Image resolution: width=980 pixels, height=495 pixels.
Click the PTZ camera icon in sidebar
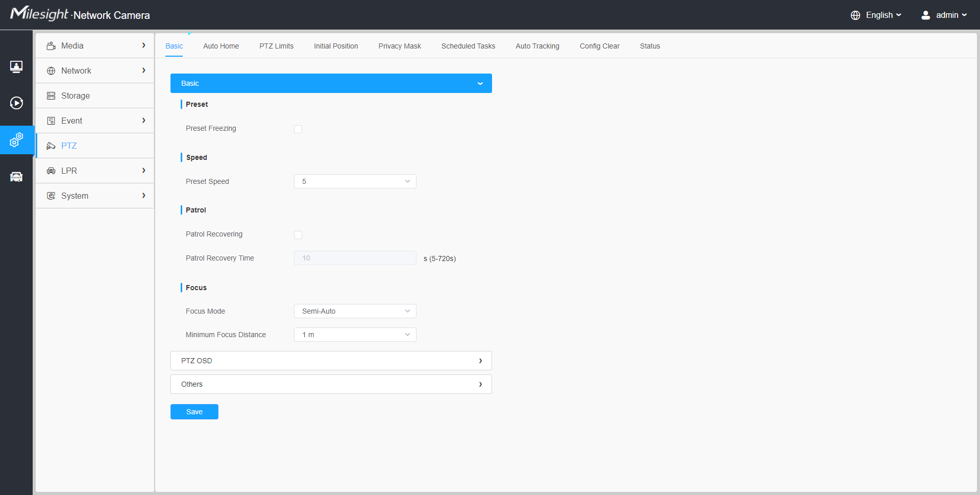tap(51, 146)
